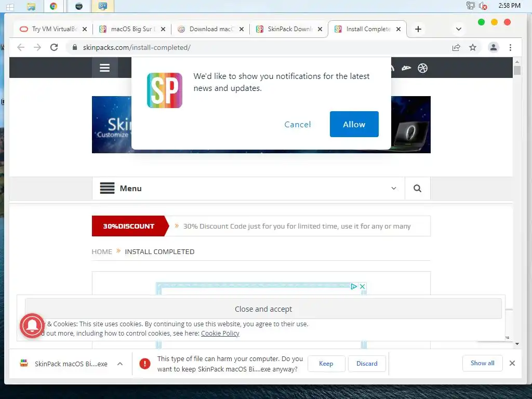Click the red notification bell icon
This screenshot has width=532, height=399.
[x=32, y=325]
